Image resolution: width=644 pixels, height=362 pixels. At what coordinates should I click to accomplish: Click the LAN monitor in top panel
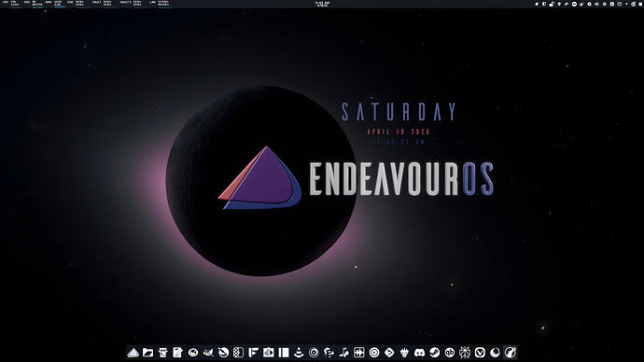160,4
